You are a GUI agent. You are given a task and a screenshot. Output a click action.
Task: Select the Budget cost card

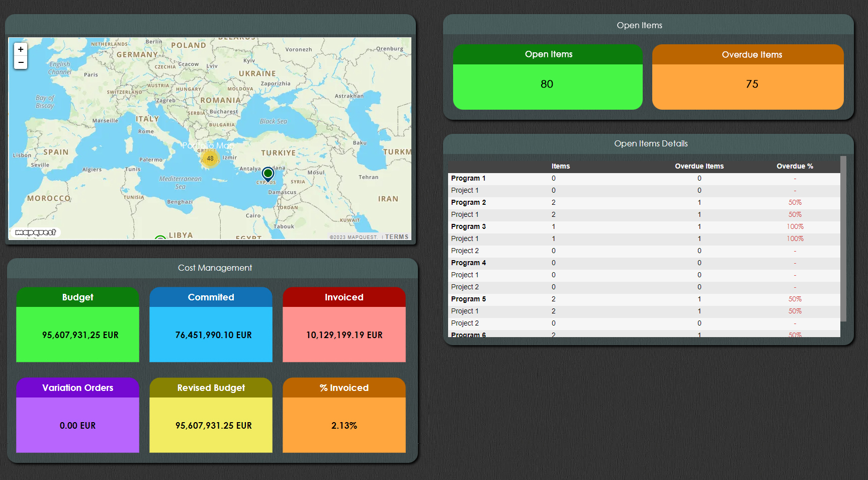point(77,325)
